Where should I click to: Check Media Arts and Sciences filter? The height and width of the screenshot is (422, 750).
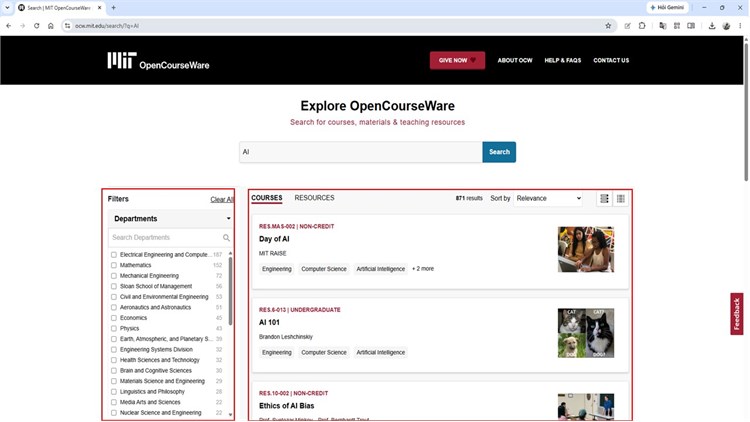(114, 402)
